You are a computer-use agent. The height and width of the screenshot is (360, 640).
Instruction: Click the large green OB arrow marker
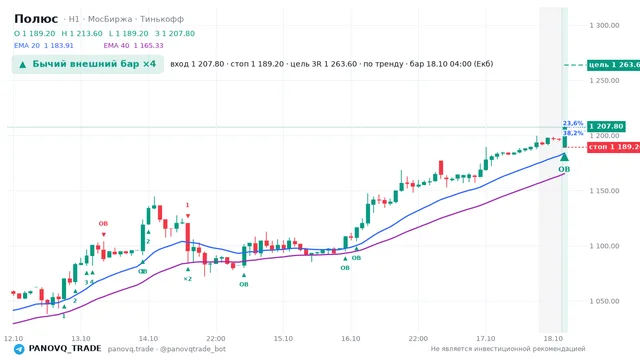[x=564, y=157]
